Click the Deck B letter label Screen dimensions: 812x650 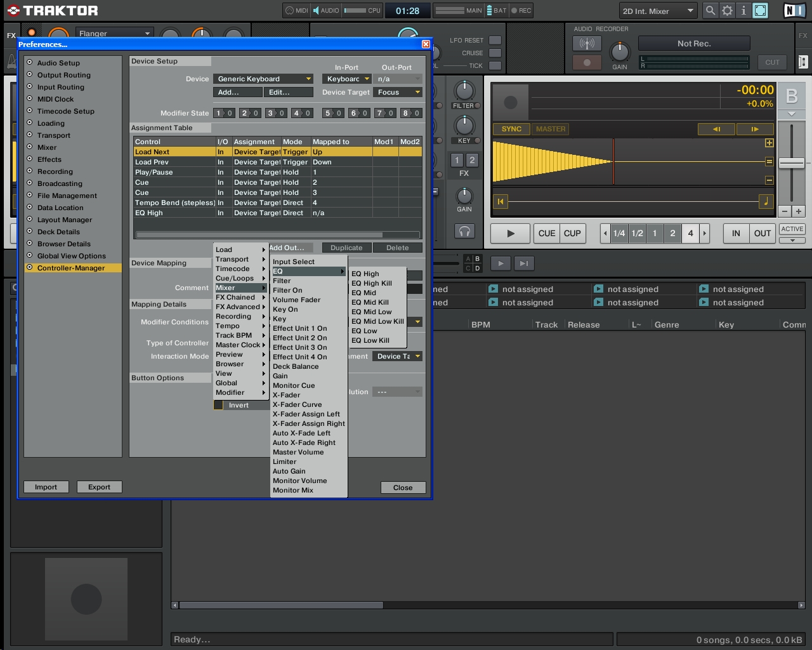791,96
